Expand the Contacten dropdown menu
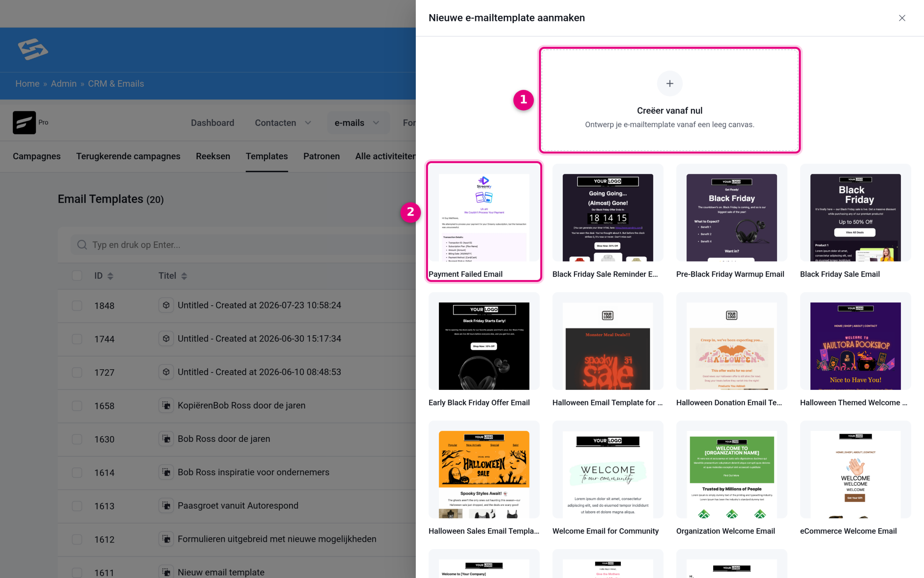 pyautogui.click(x=283, y=123)
